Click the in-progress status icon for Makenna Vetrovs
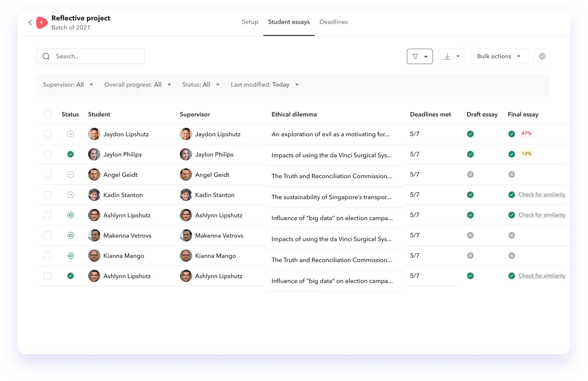The width and height of the screenshot is (588, 381). [70, 235]
